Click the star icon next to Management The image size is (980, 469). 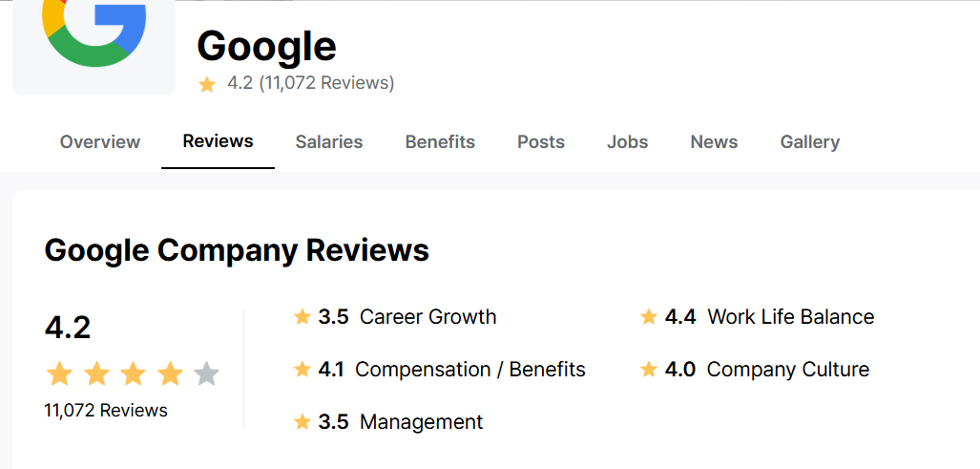pos(302,422)
